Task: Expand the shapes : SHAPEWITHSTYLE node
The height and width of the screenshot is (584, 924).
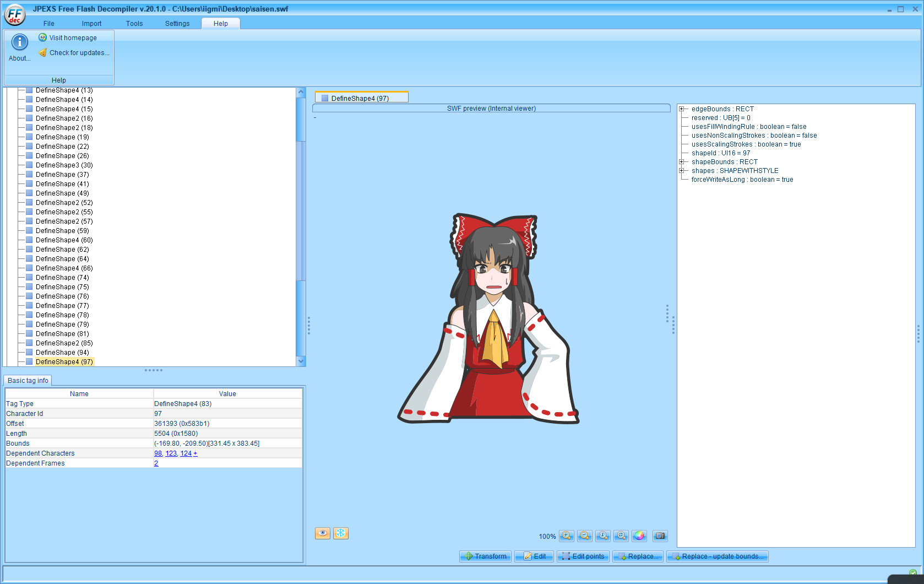Action: [x=682, y=171]
